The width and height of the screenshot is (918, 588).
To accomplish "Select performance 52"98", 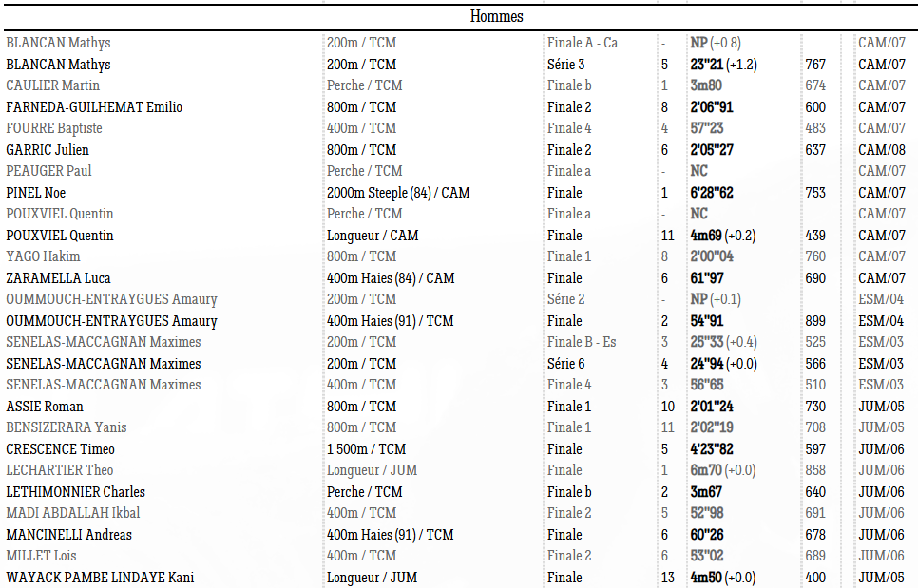I will pyautogui.click(x=707, y=513).
